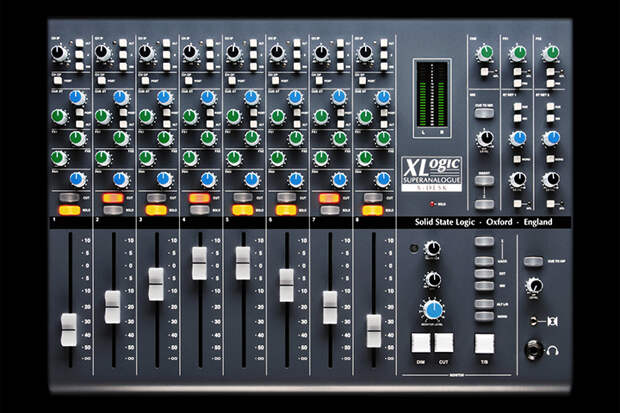Click the channel 4 fader cap
This screenshot has height=413, width=620.
click(x=199, y=263)
